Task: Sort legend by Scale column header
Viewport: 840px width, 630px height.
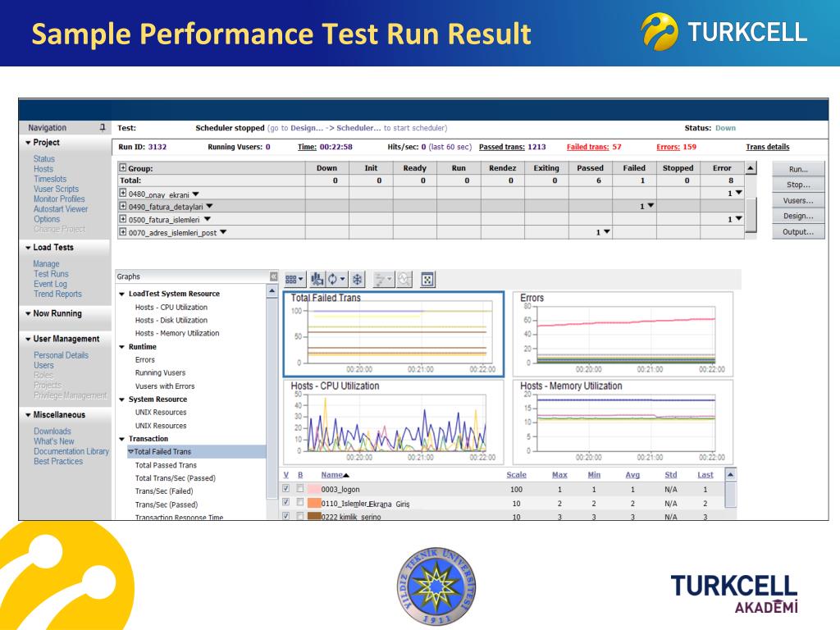Action: pos(516,475)
